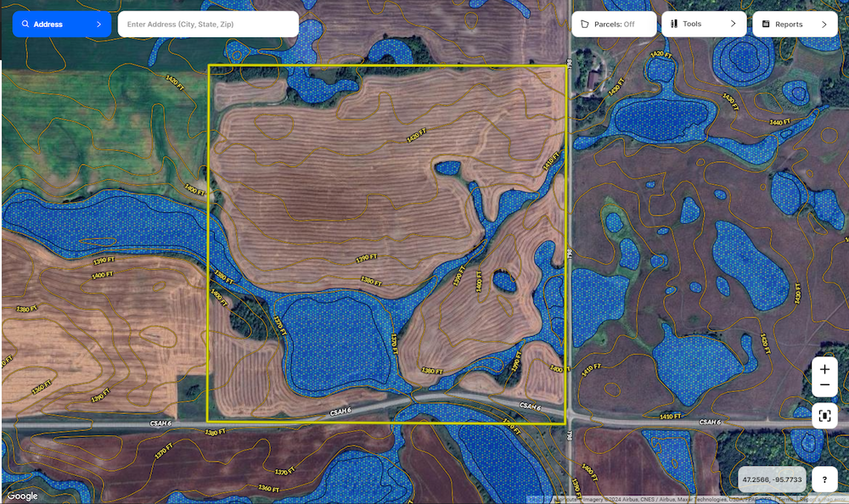Click the Reports document icon
849x504 pixels.
tap(766, 25)
